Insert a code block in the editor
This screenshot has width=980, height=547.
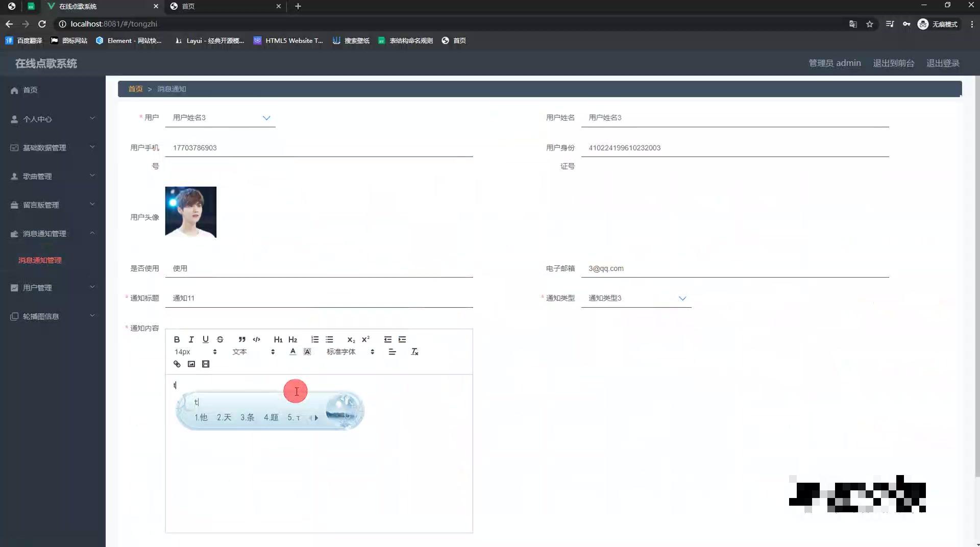point(256,339)
